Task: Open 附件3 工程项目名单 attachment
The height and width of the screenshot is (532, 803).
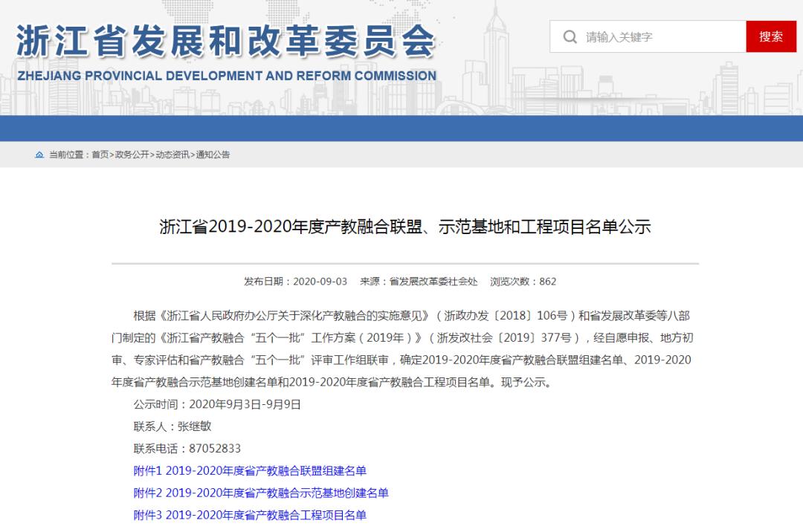Action: pyautogui.click(x=250, y=515)
